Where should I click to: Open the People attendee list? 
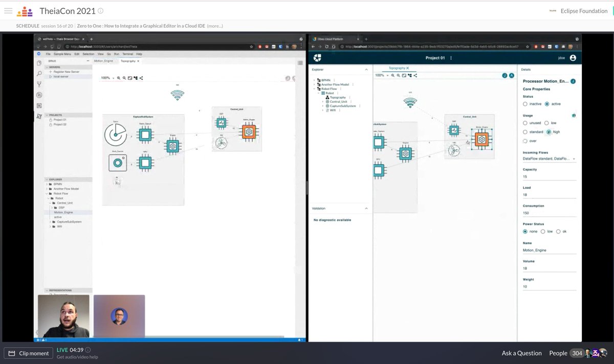(558, 353)
